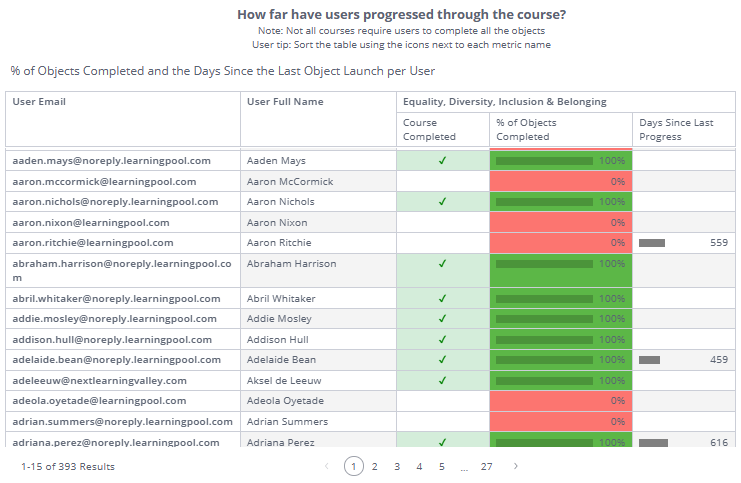
Task: Click Addie Mosley's completion checkmark
Action: pos(442,319)
